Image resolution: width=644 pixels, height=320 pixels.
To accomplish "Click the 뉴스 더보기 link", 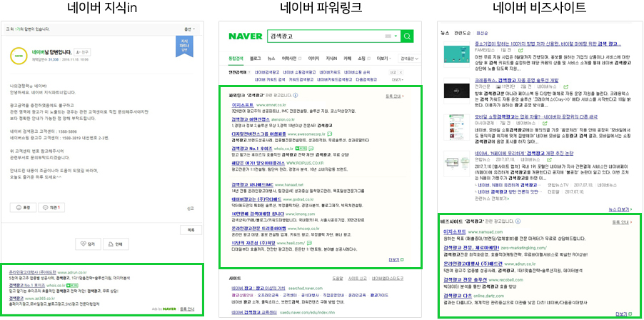I will [620, 209].
